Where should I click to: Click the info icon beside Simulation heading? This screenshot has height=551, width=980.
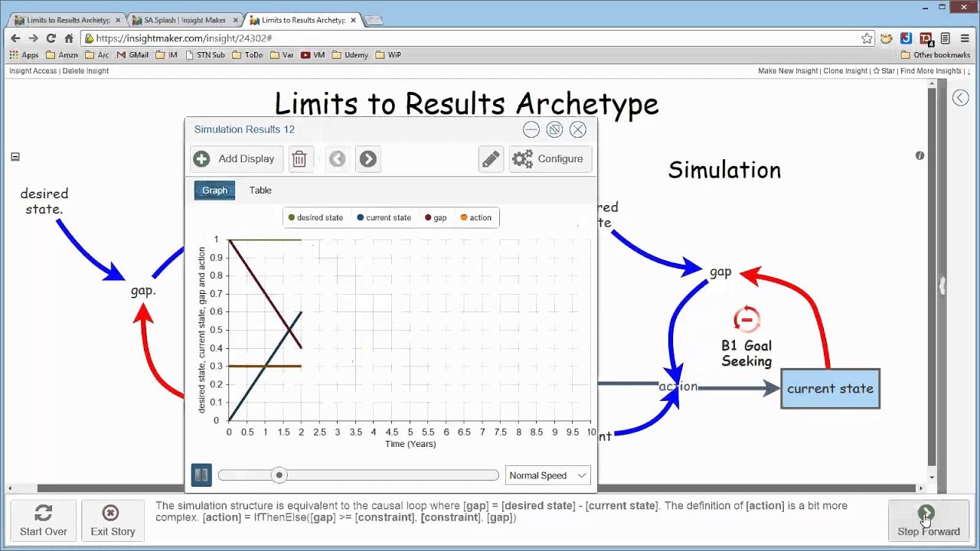pos(920,155)
